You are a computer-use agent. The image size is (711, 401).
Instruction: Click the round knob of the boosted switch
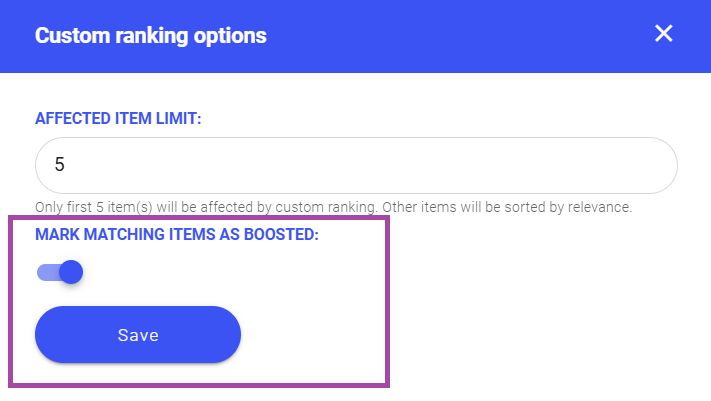pyautogui.click(x=70, y=272)
